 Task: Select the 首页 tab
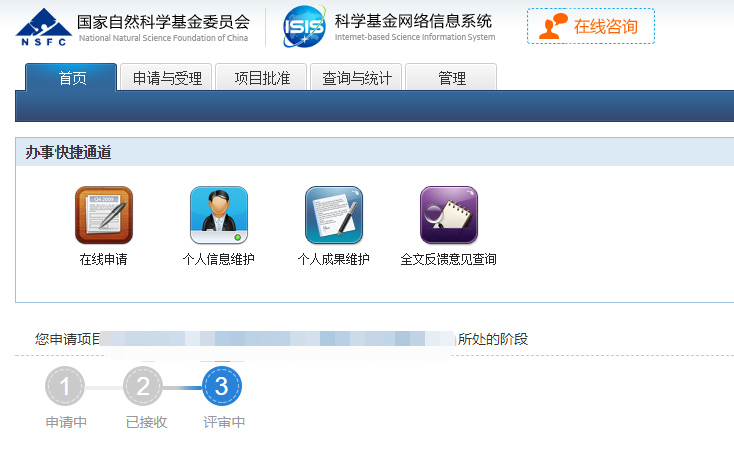click(71, 78)
